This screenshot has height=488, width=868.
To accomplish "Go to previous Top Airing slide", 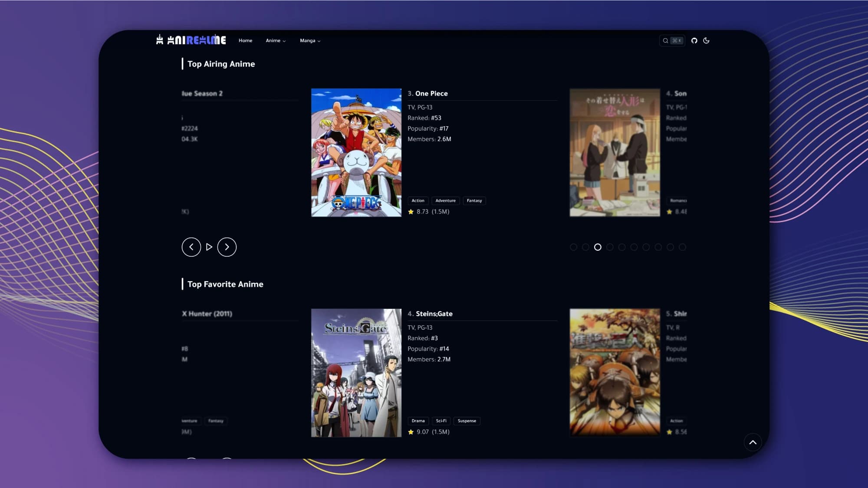I will tap(191, 247).
